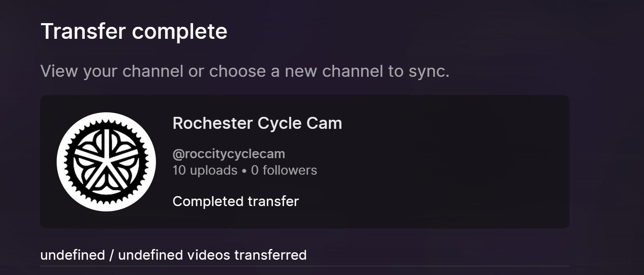This screenshot has width=644, height=275.
Task: Click the 0 followers count
Action: click(x=283, y=170)
